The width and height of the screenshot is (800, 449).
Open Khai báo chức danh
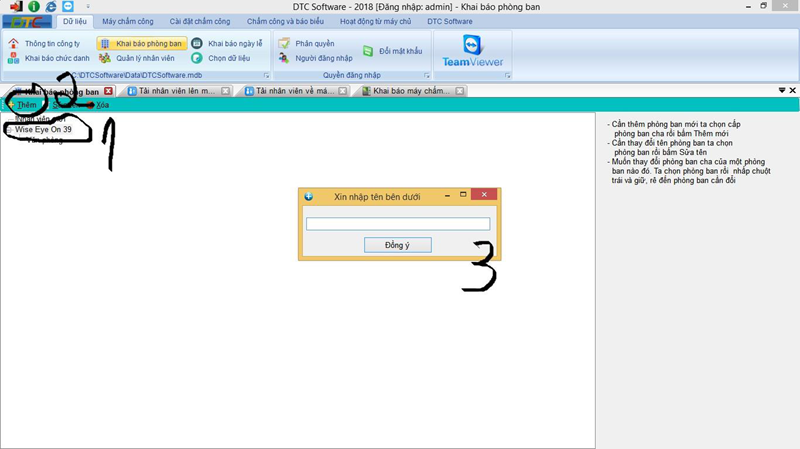click(x=57, y=58)
